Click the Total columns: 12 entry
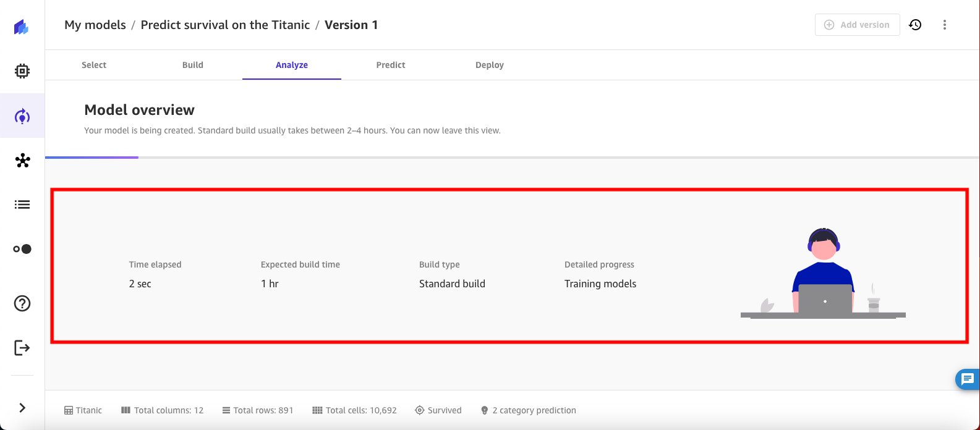Screen dimensions: 980x430 (163, 410)
